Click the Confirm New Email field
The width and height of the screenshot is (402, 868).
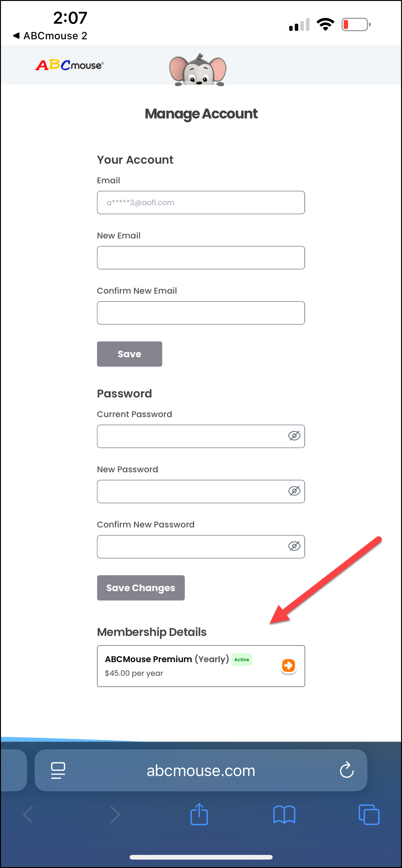point(201,313)
